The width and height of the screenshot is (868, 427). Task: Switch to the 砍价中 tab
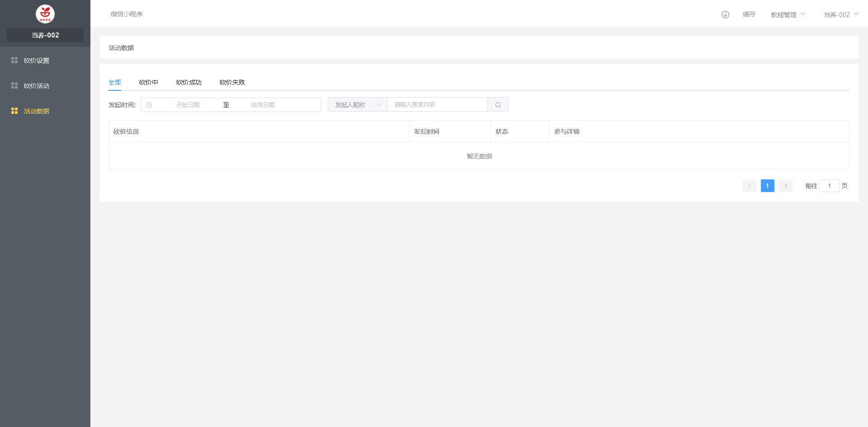pos(149,82)
